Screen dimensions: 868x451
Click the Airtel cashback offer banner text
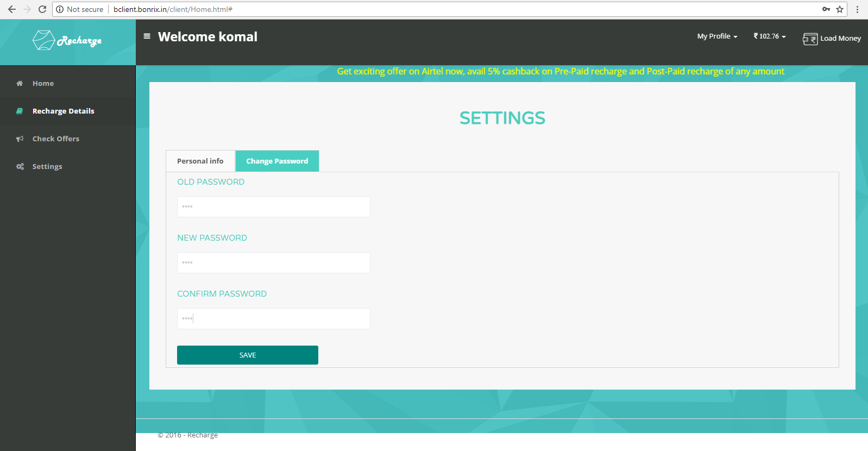(561, 71)
